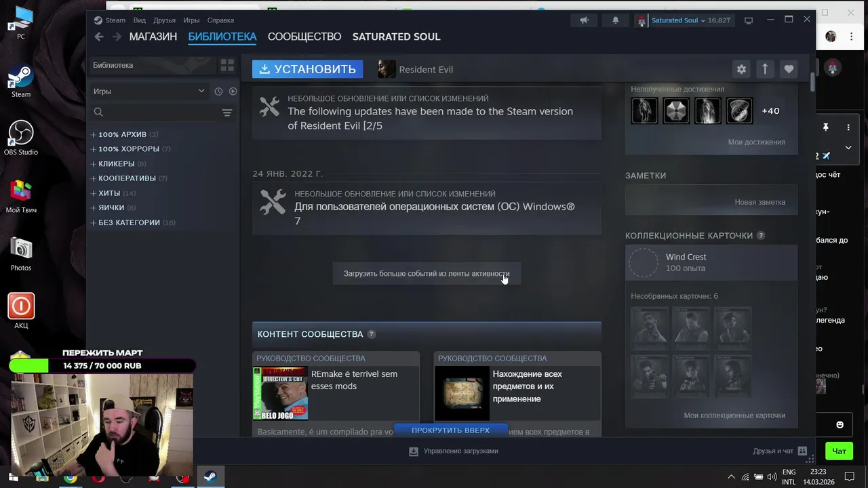
Task: Click the back navigation arrow in Steam
Action: click(x=99, y=37)
